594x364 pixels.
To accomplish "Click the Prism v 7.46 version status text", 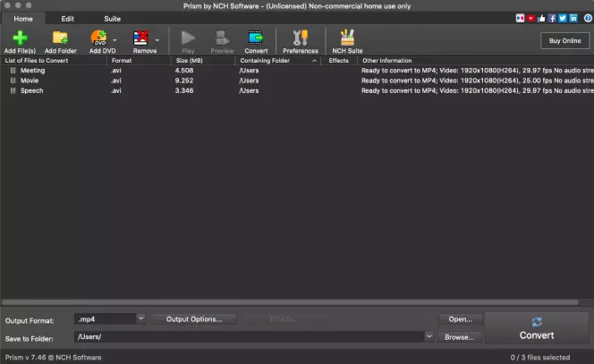I will [x=53, y=357].
